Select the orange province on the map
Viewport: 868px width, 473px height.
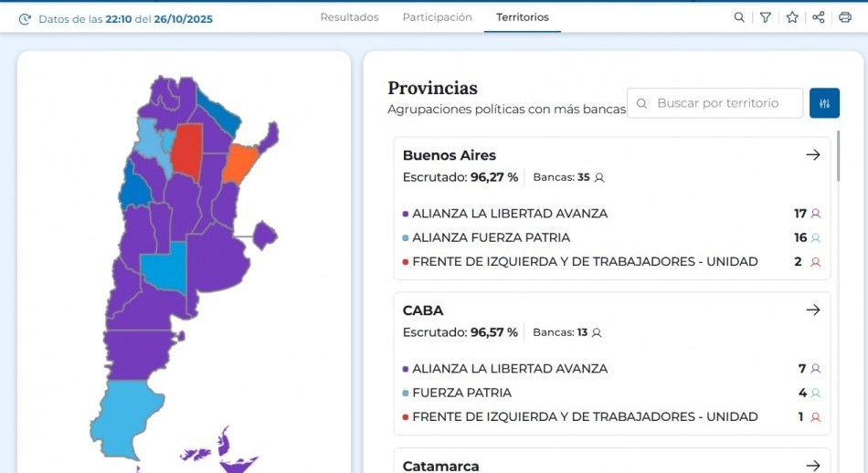tap(240, 163)
